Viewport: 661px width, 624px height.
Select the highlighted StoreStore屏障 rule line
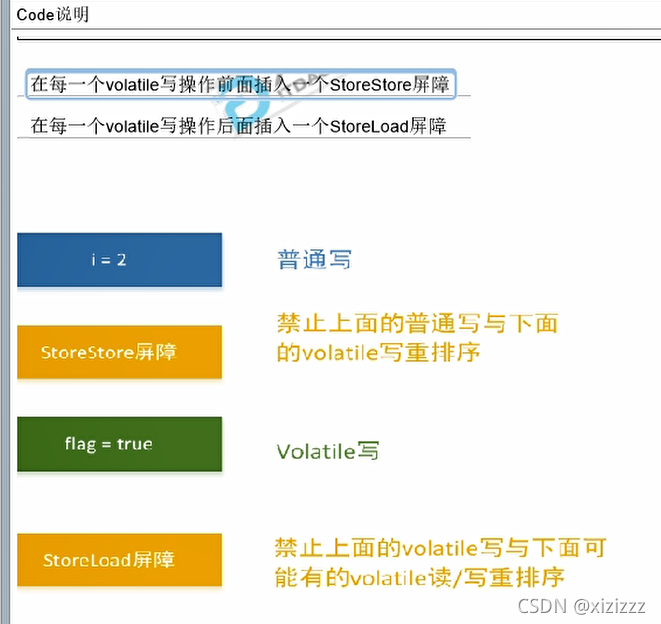point(241,84)
